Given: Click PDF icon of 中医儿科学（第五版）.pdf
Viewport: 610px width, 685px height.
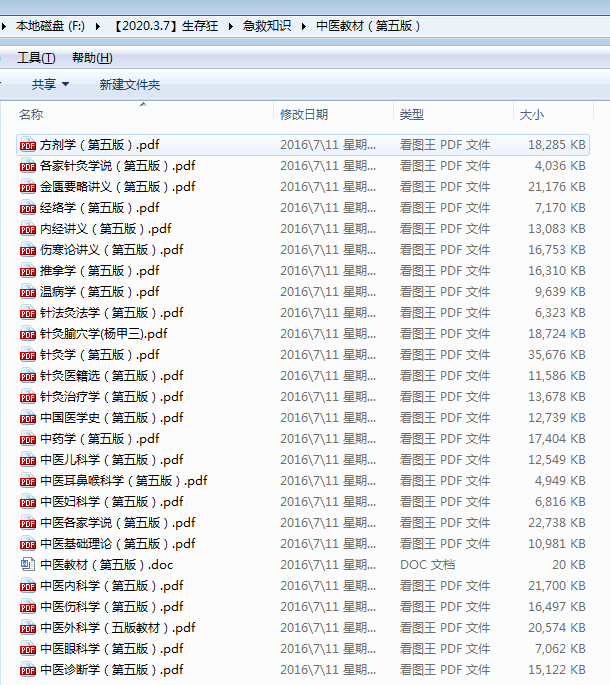Looking at the screenshot, I should (x=28, y=460).
